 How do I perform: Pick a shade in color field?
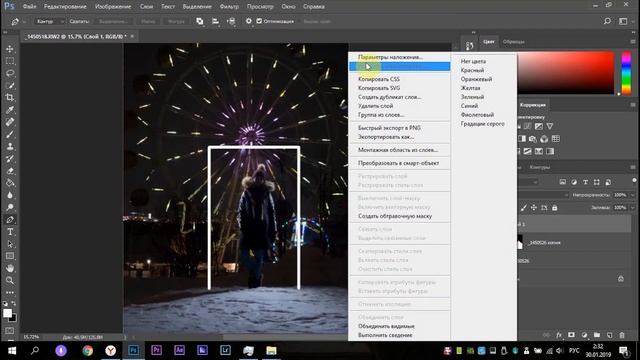[x=566, y=73]
